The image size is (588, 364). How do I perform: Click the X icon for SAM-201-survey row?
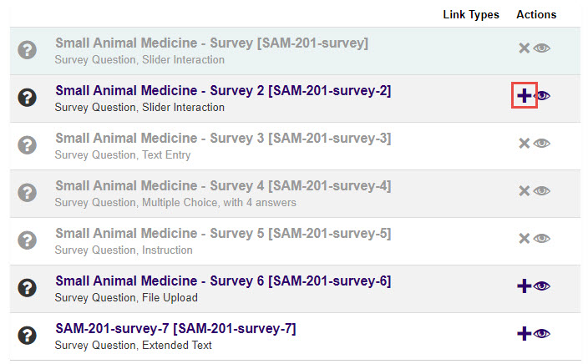click(524, 48)
